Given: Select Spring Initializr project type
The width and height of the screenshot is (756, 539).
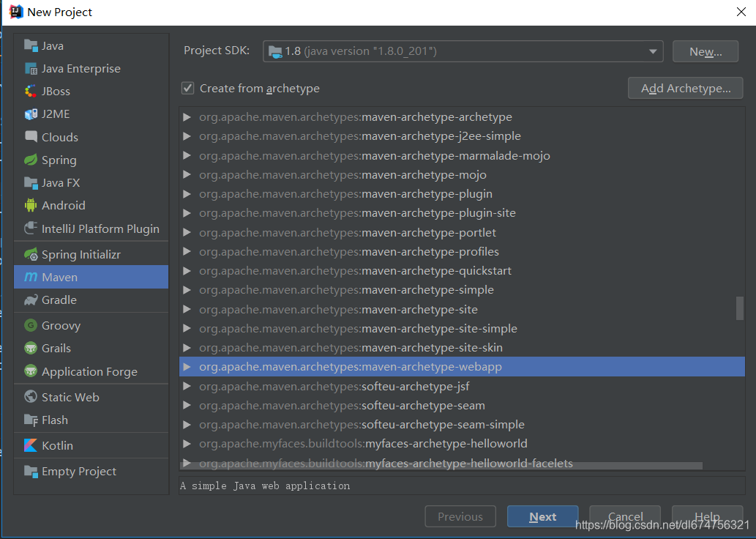Looking at the screenshot, I should [91, 254].
